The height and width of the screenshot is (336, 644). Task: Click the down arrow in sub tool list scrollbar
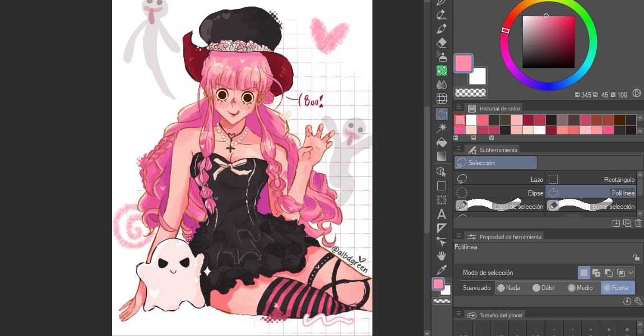click(x=640, y=213)
